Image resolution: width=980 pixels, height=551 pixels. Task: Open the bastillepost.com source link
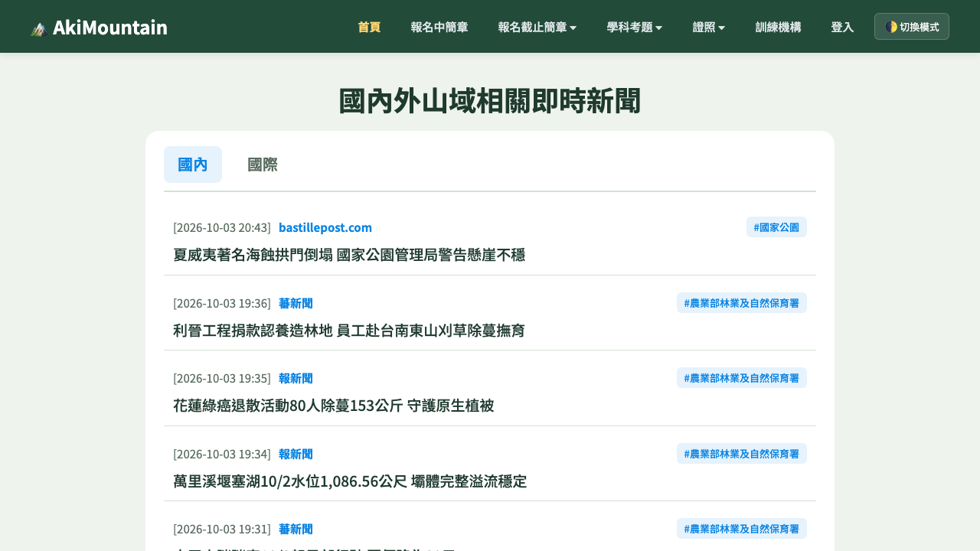[x=325, y=227]
